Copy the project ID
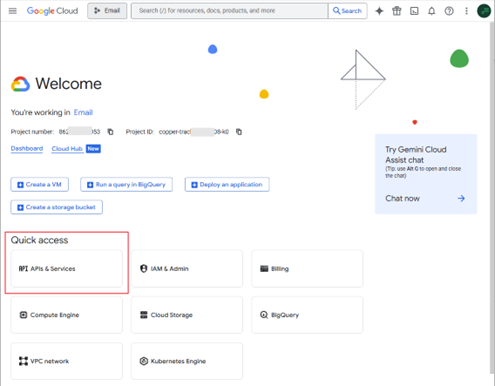 239,132
